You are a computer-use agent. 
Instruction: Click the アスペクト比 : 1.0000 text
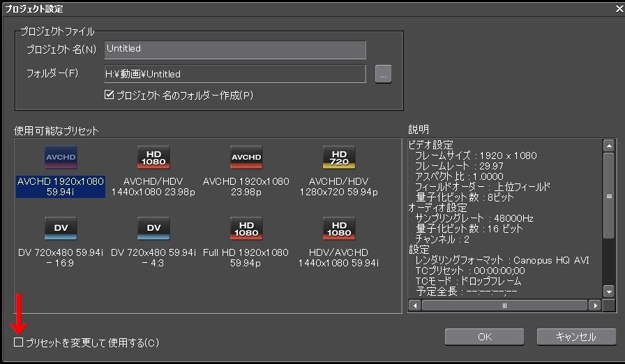pyautogui.click(x=459, y=176)
